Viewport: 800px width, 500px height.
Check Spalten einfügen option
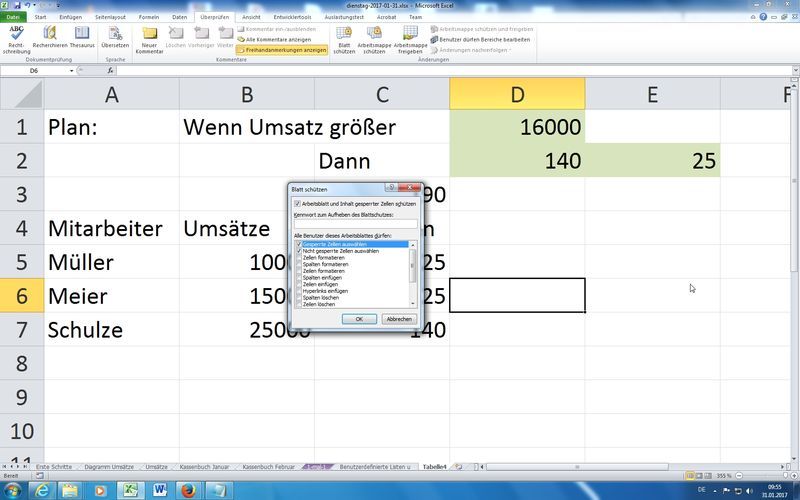click(298, 278)
